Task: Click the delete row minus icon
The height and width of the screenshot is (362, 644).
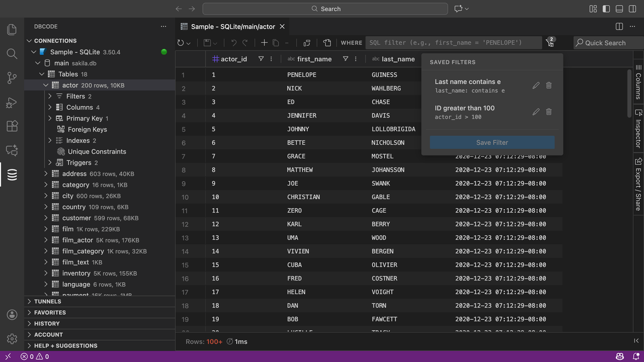Action: [x=287, y=42]
